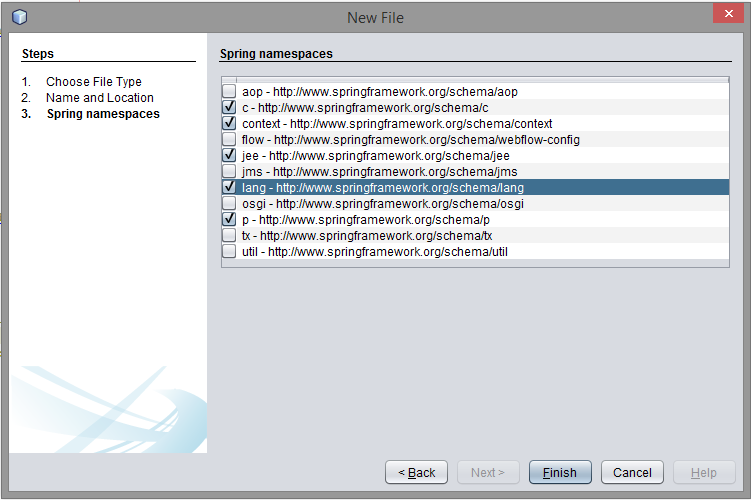Enable the util namespace checkbox
Image resolution: width=751 pixels, height=500 pixels.
pyautogui.click(x=229, y=251)
